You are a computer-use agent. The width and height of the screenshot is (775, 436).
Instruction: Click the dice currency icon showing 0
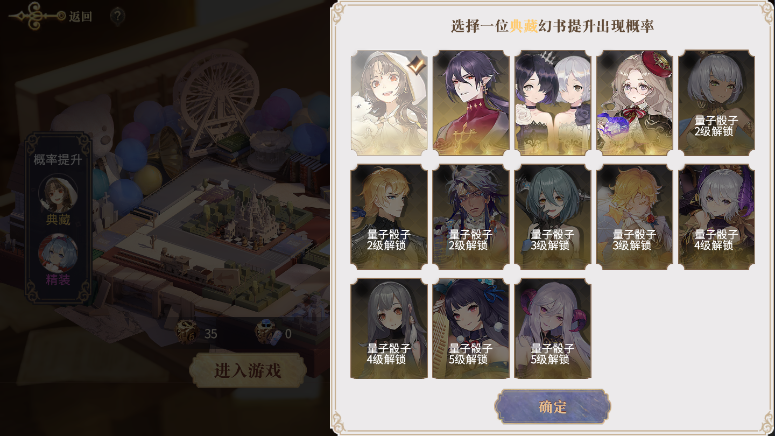point(268,332)
